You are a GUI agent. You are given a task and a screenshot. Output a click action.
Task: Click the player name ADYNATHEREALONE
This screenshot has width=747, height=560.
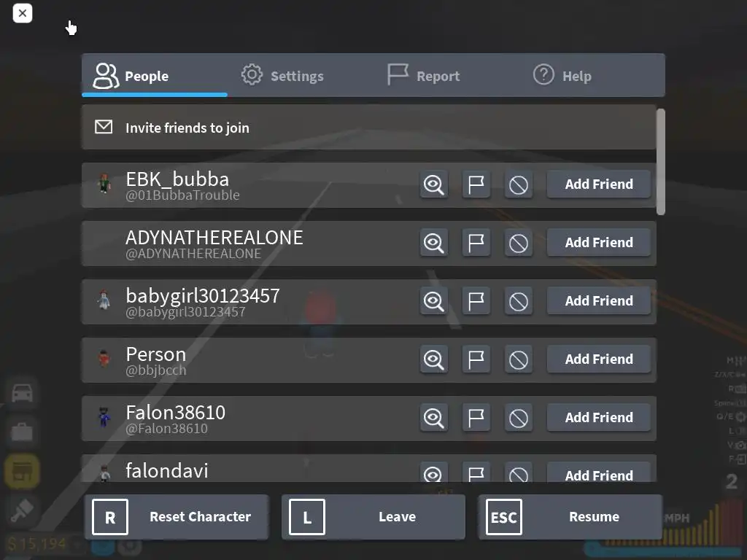(x=214, y=238)
